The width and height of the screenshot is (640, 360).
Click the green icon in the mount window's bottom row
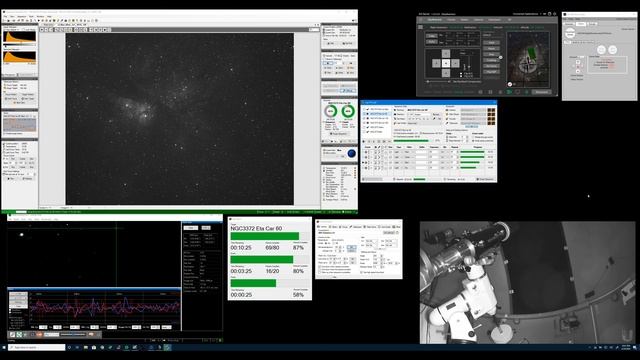tap(509, 92)
